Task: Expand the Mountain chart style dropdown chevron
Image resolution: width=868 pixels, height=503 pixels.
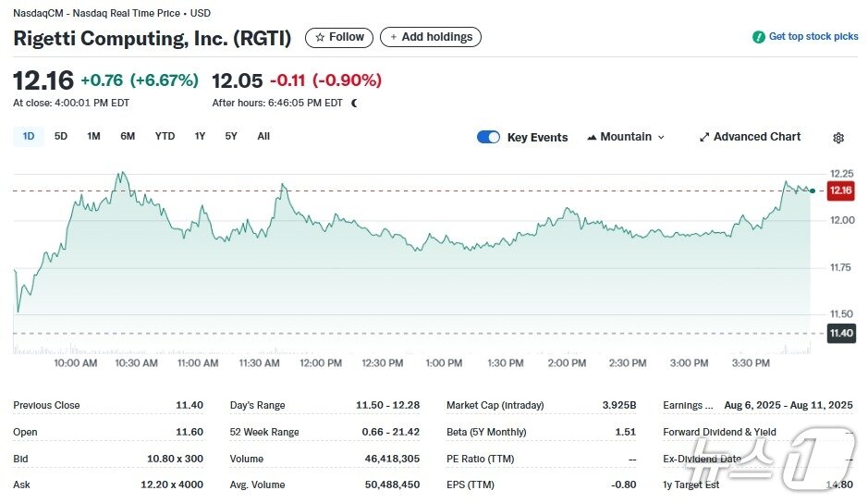Action: pos(661,137)
